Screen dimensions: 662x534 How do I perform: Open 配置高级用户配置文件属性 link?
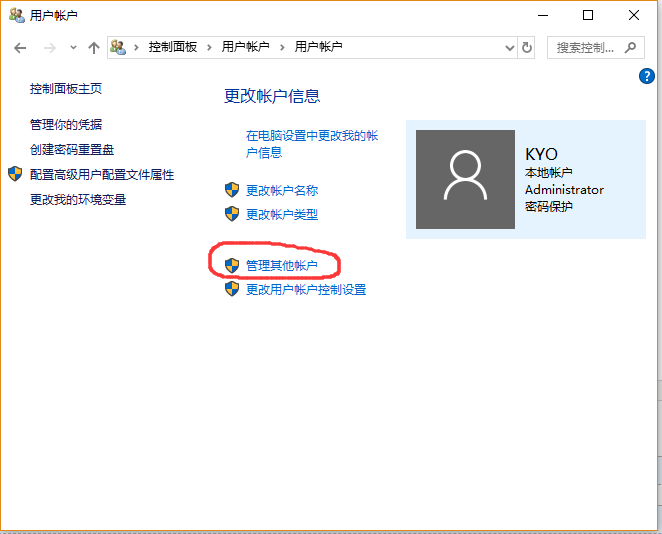pyautogui.click(x=102, y=174)
